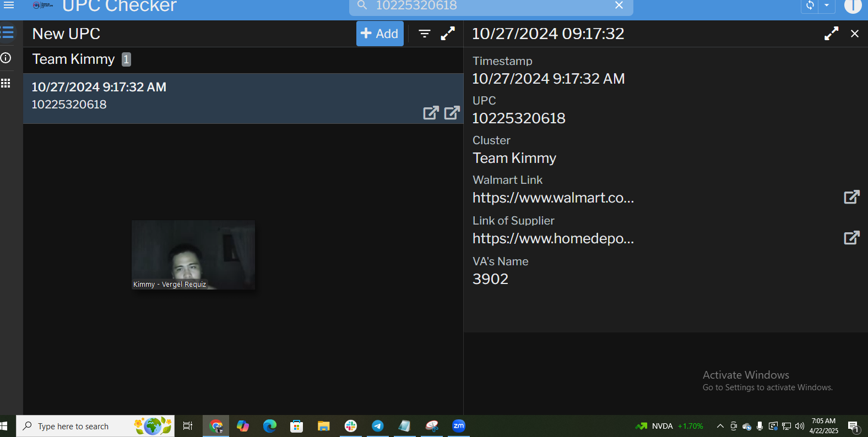Close the record detail panel
This screenshot has width=868, height=437.
tap(854, 34)
